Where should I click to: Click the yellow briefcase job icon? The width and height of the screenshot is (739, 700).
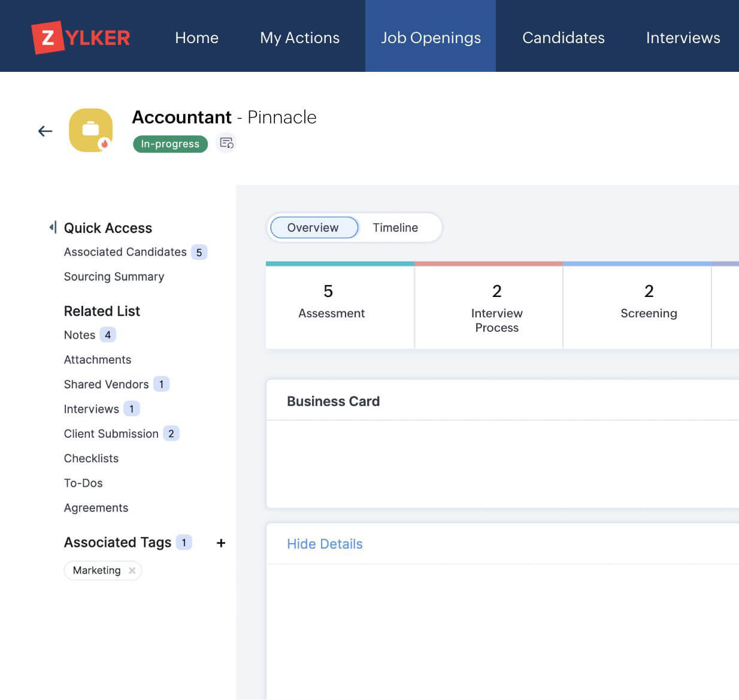pos(91,130)
